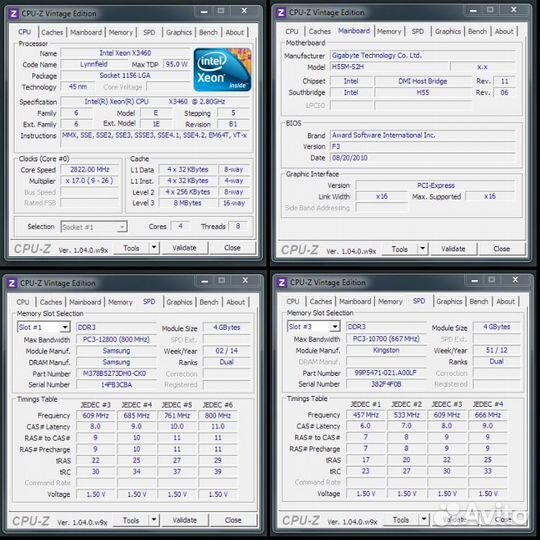Select the CPU tab in the Slot #3 Kingston window
The height and width of the screenshot is (540, 540).
293,301
